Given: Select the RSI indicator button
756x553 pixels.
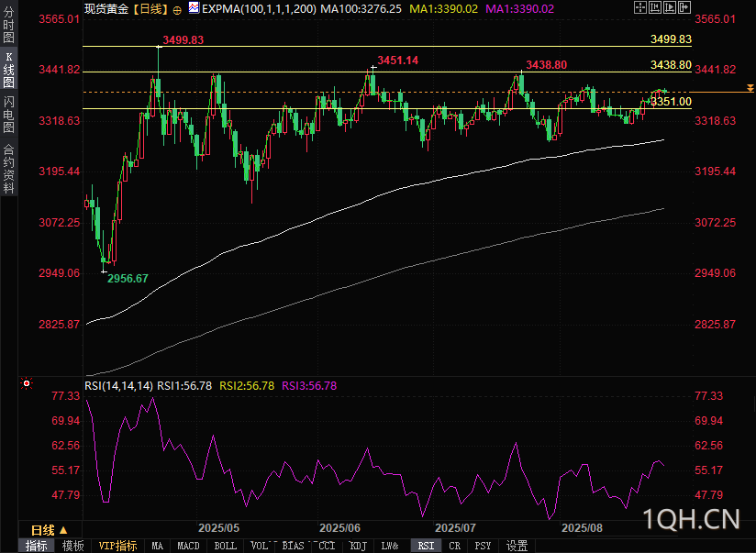Looking at the screenshot, I should click(x=426, y=546).
